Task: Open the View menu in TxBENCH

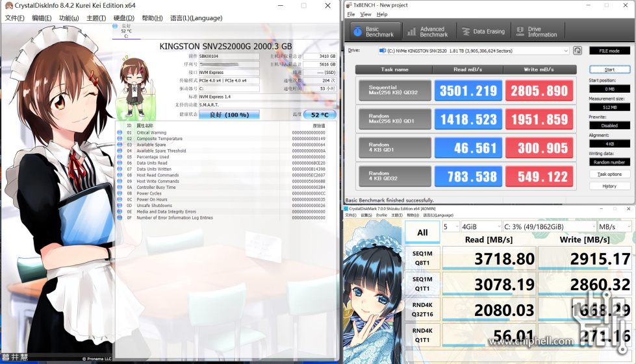Action: (x=366, y=14)
